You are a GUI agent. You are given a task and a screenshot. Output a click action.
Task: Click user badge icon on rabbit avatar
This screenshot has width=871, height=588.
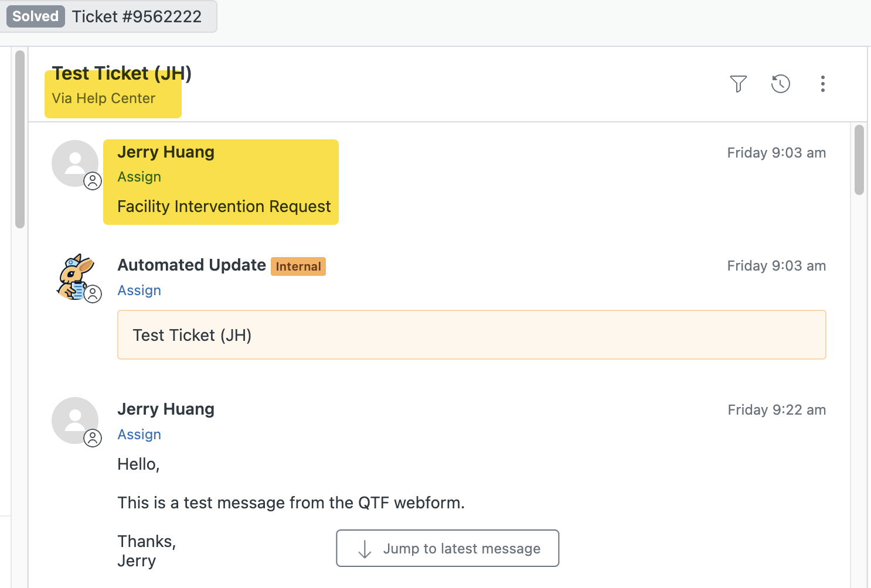click(x=93, y=294)
